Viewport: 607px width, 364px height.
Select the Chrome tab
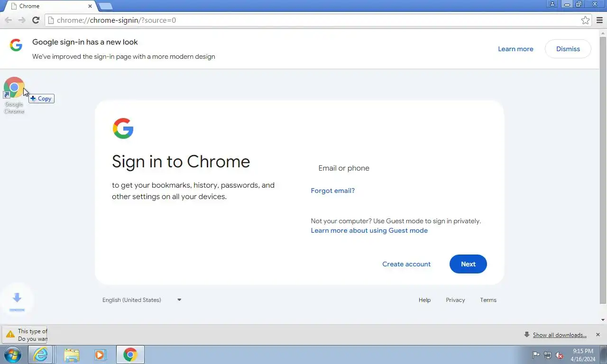coord(49,6)
